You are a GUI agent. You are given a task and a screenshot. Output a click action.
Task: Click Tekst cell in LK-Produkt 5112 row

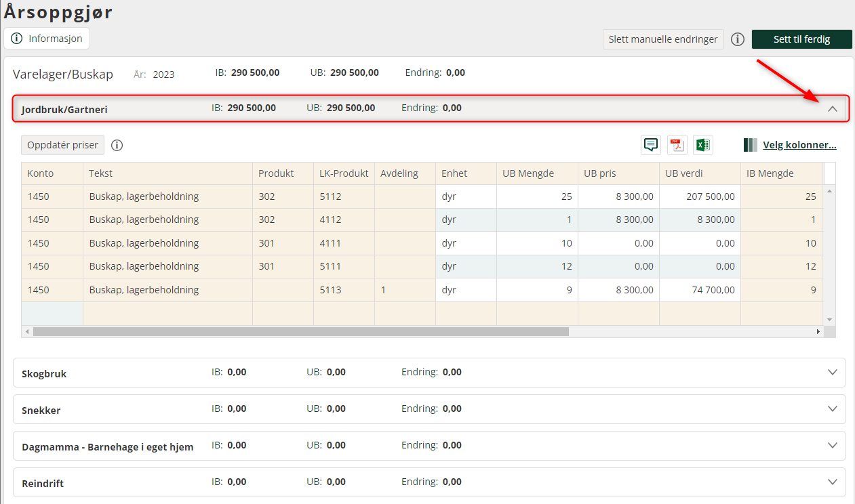pyautogui.click(x=167, y=196)
